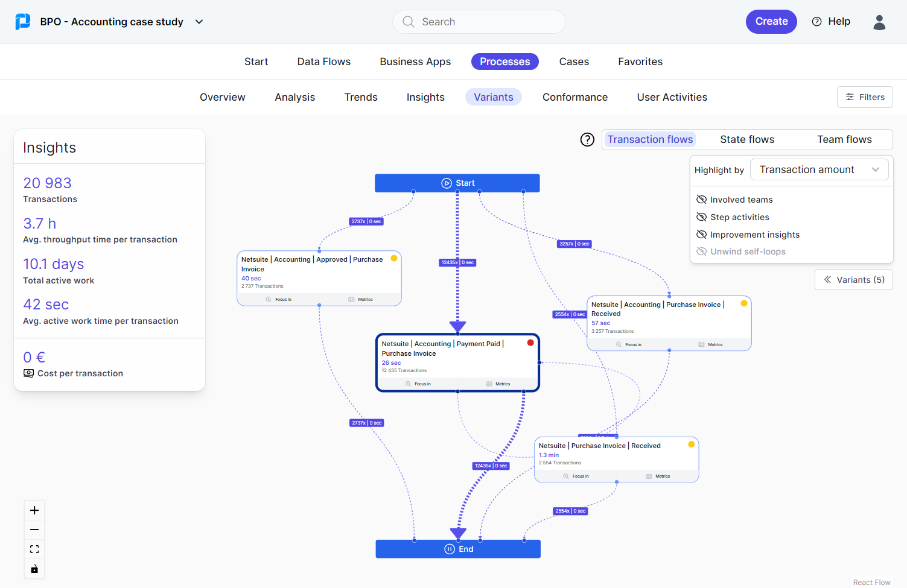Click the question mark help icon near flows

587,139
